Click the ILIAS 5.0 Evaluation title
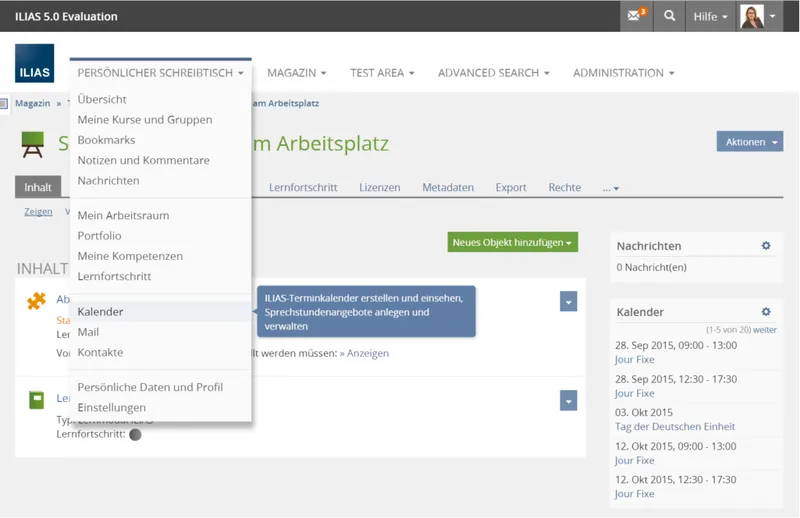Image resolution: width=800 pixels, height=518 pixels. tap(66, 16)
